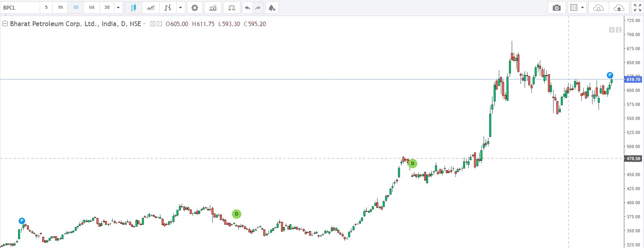Open chart settings gear icon

pyautogui.click(x=195, y=8)
